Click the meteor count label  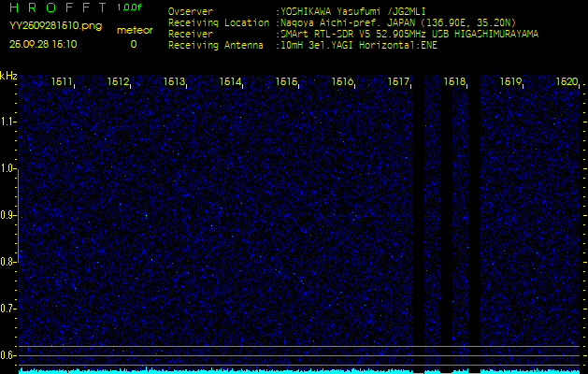[x=135, y=31]
